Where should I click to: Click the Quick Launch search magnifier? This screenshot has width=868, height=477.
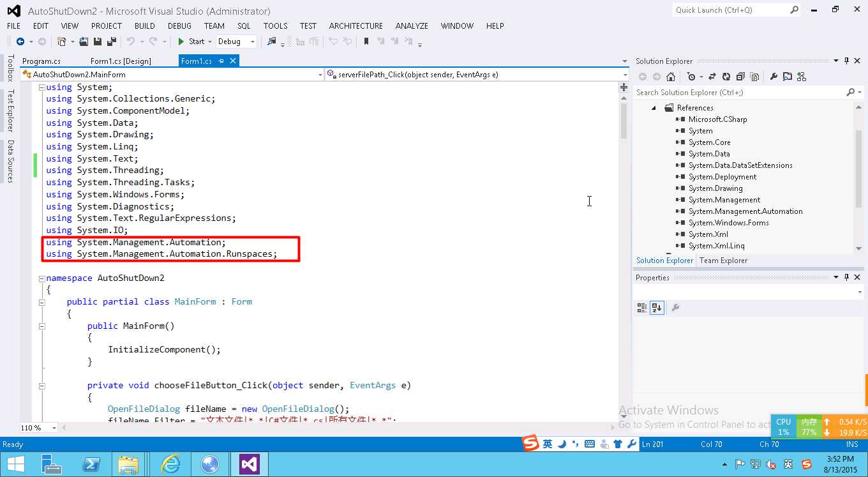tap(795, 10)
